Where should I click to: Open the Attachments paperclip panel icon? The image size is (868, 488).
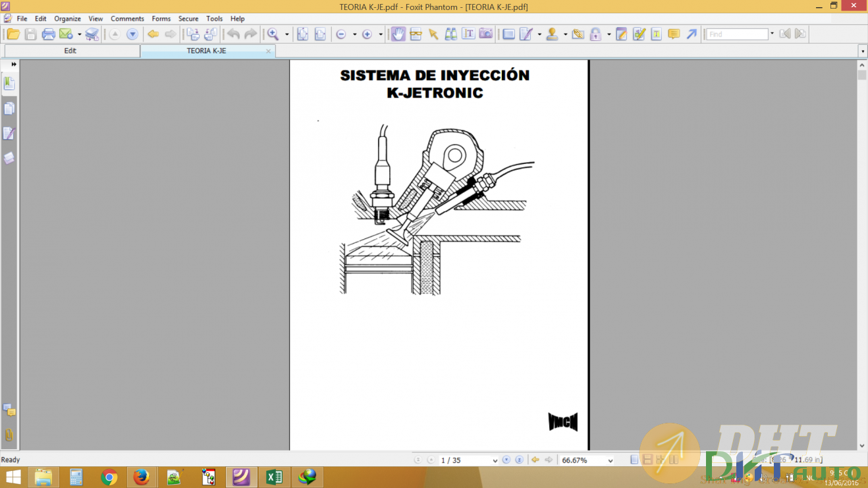[9, 435]
